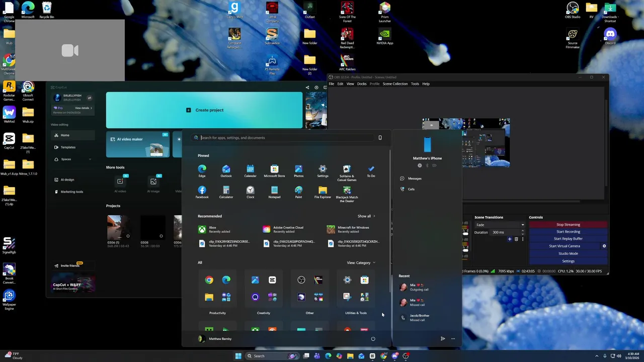
Task: Open recommended Minecraft for Windows
Action: pos(354,229)
